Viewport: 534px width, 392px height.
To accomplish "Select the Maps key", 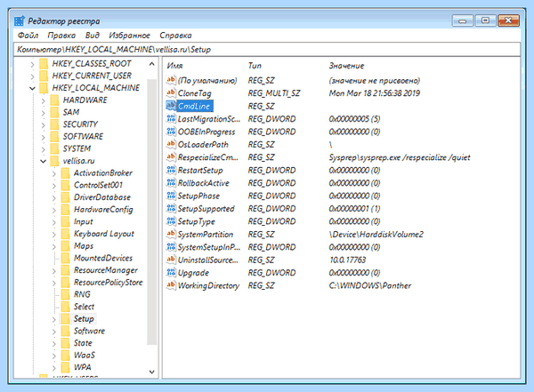I will [84, 245].
